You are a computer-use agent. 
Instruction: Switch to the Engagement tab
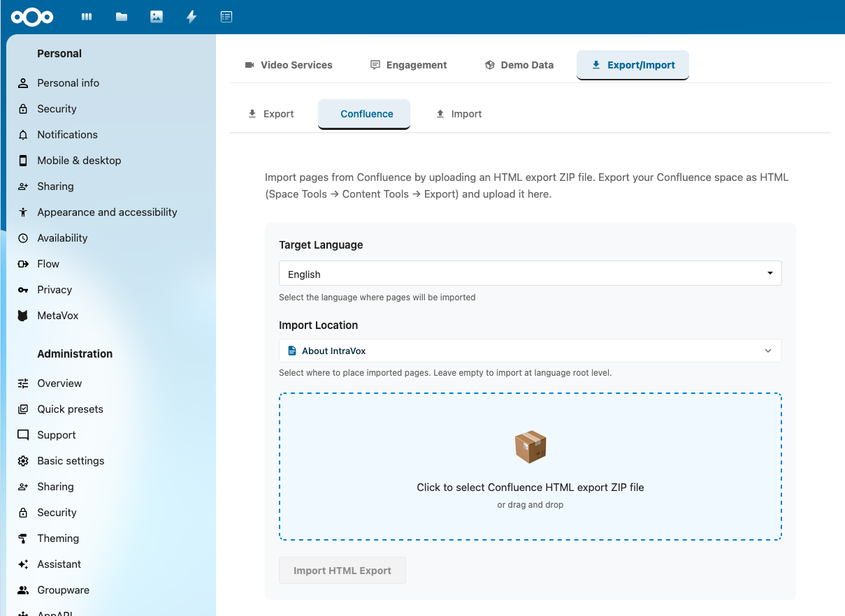[x=408, y=64]
